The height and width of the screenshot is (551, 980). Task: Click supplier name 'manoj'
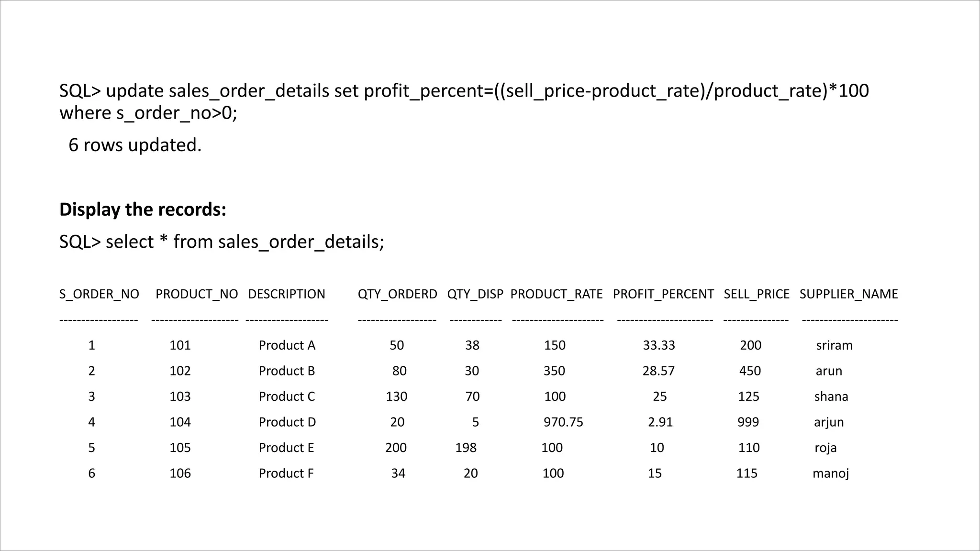coord(831,474)
